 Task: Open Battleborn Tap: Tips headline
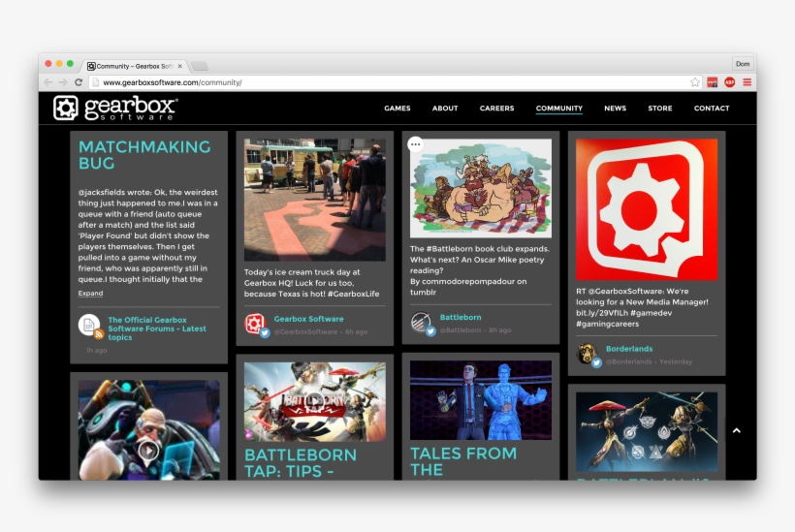(301, 462)
